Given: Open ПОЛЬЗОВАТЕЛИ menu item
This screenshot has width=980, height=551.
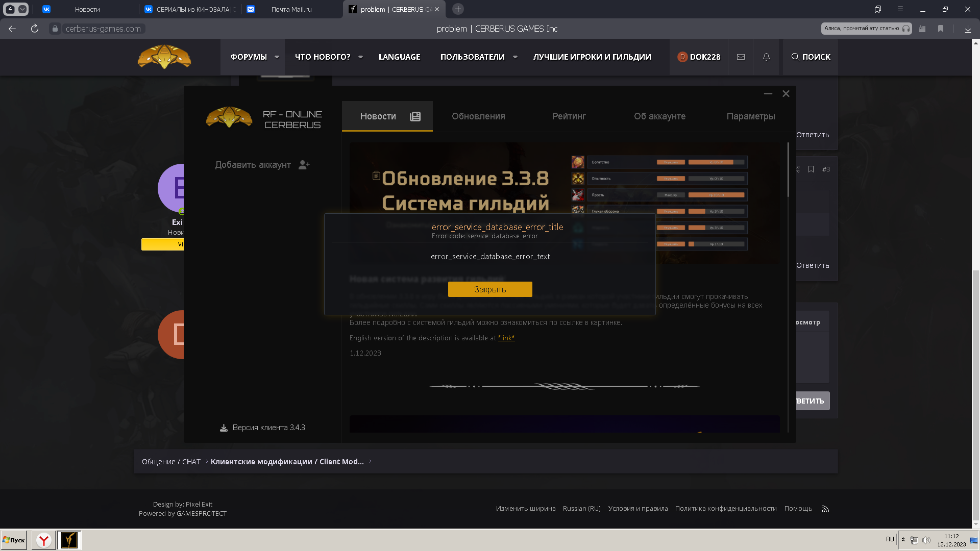Looking at the screenshot, I should click(x=473, y=57).
